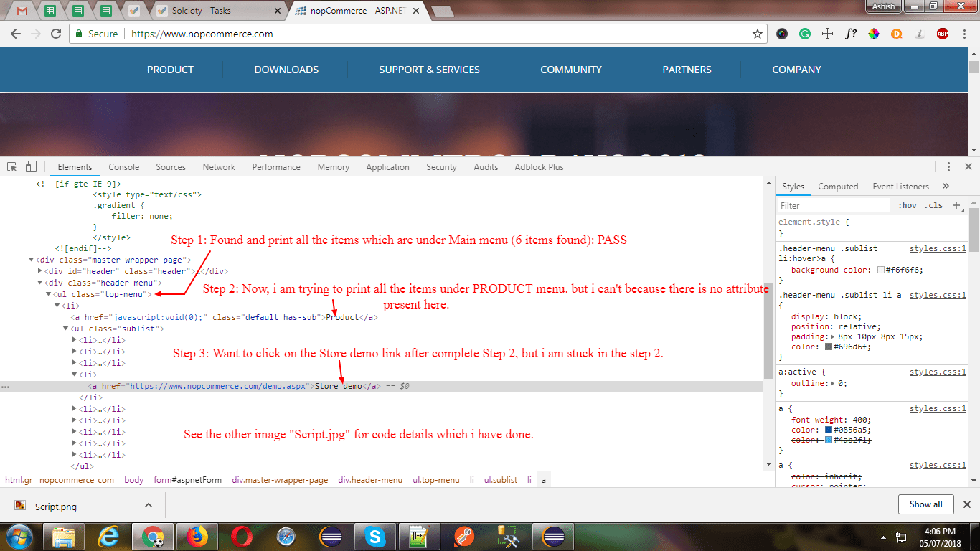980x551 pixels.
Task: Expand the outline shorthand property triangle
Action: click(x=834, y=383)
